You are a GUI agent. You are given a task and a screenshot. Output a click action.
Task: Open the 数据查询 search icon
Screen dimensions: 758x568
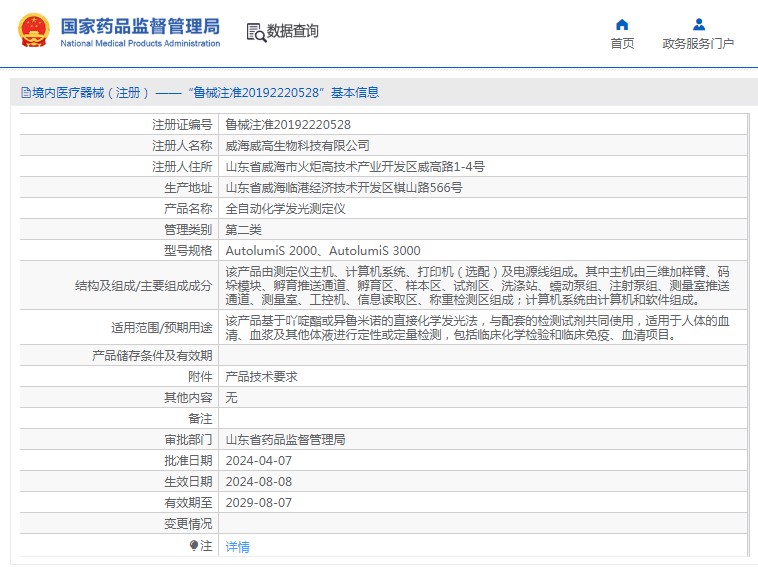[x=256, y=32]
